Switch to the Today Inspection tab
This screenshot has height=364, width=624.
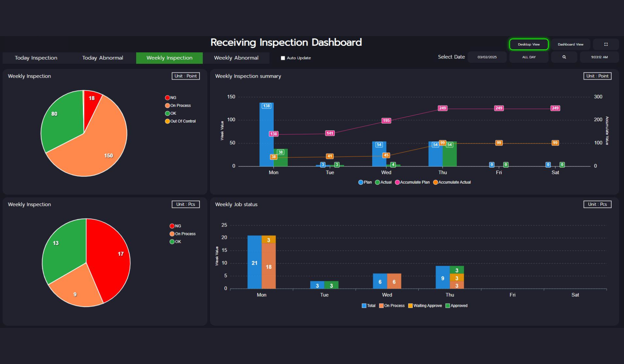36,58
